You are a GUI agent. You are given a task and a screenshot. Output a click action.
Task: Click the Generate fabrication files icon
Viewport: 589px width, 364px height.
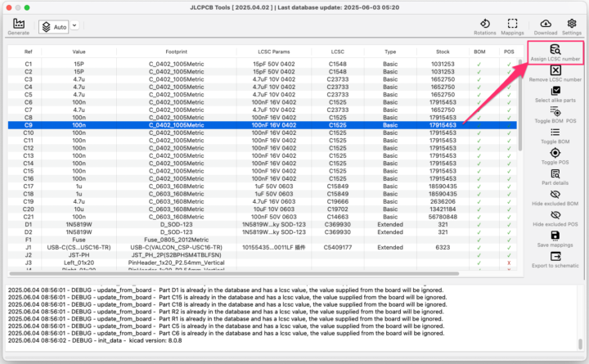[x=18, y=25]
